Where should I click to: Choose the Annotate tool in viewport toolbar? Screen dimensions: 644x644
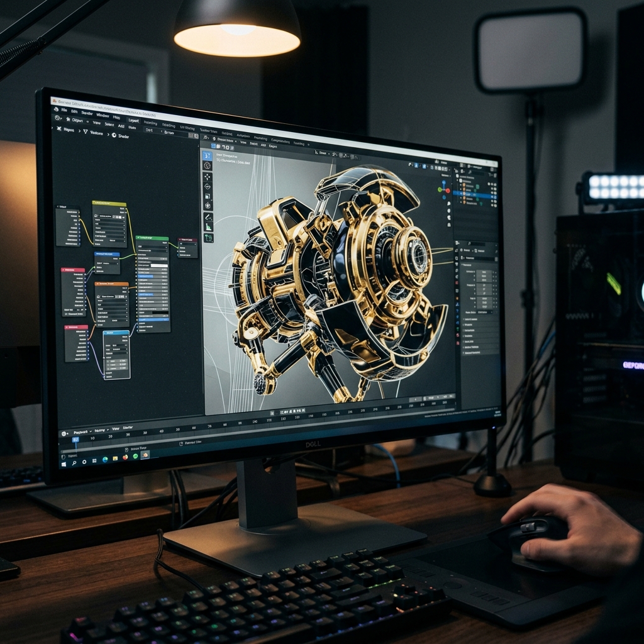click(208, 216)
